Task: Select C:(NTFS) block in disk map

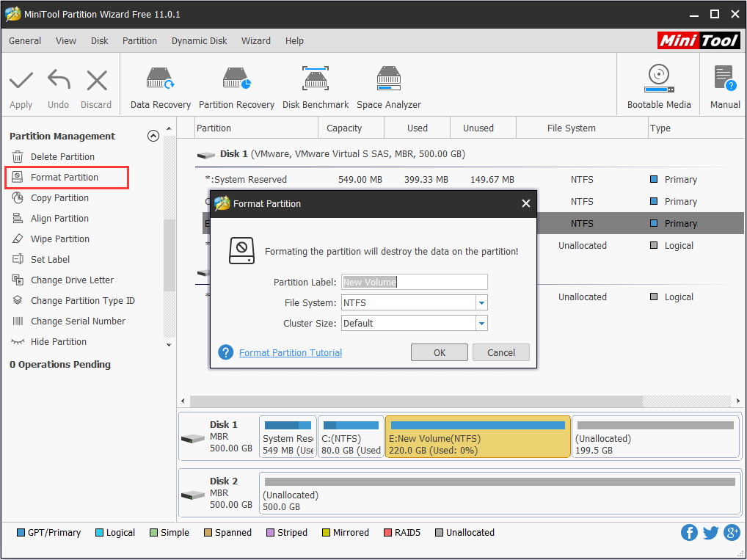Action: tap(351, 437)
